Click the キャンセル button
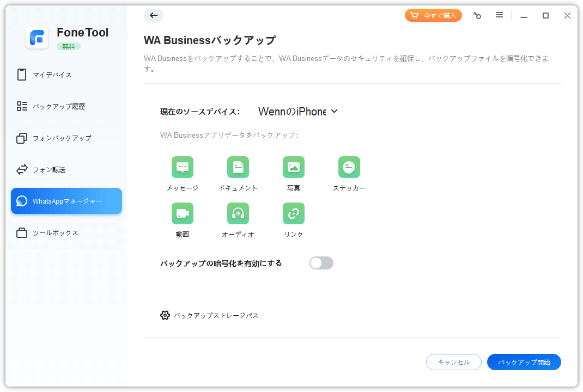 [x=453, y=362]
